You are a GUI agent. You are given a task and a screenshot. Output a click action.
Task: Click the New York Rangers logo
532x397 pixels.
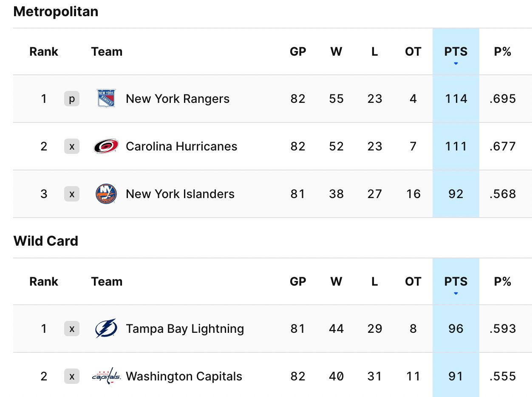(x=106, y=99)
